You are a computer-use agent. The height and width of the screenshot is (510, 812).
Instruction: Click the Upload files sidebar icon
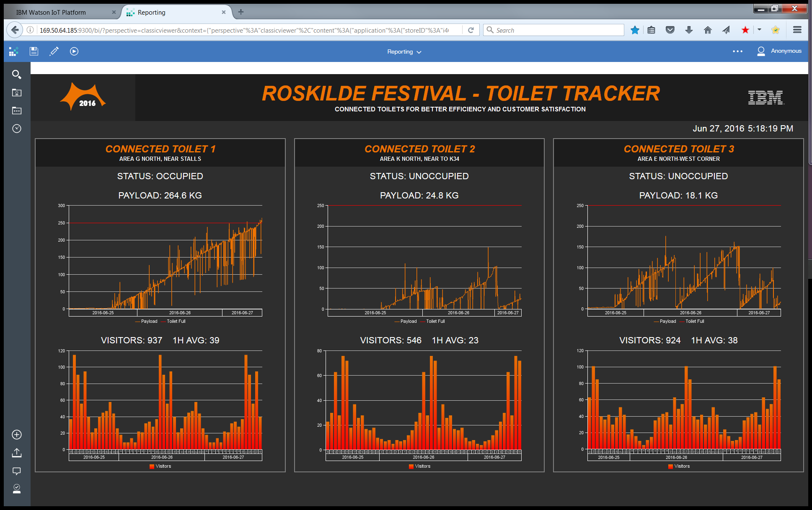[16, 453]
